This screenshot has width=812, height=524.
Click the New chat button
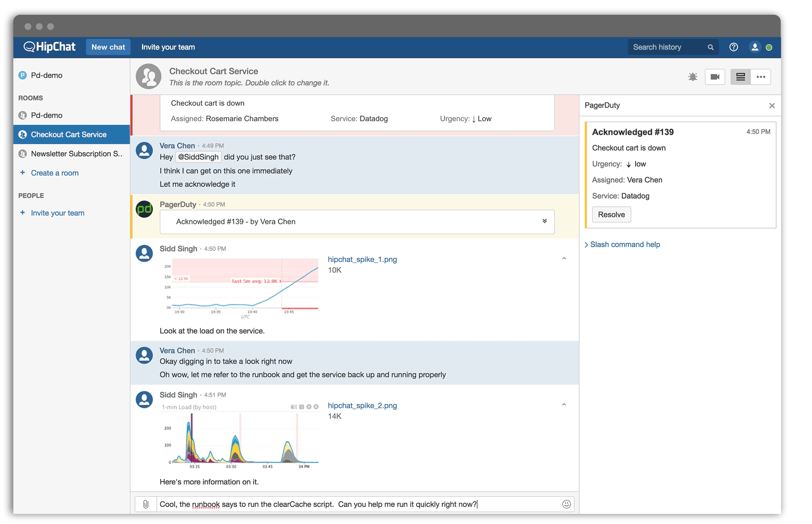tap(108, 47)
